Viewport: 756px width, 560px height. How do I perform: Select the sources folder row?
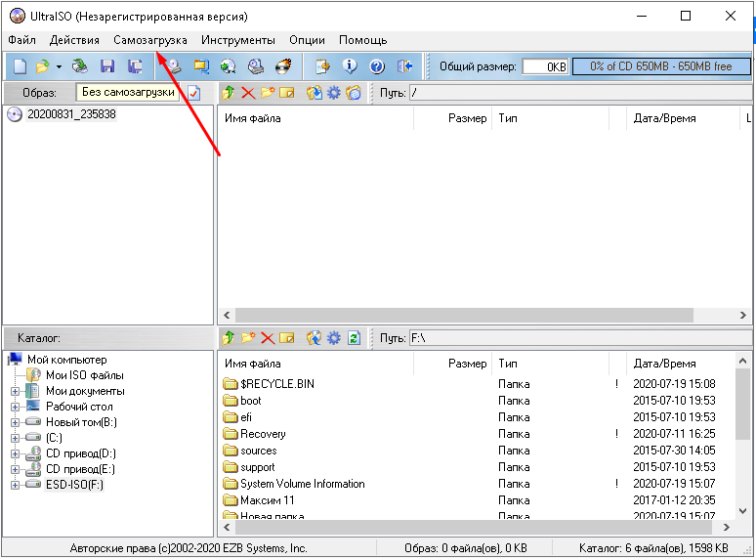[x=478, y=451]
